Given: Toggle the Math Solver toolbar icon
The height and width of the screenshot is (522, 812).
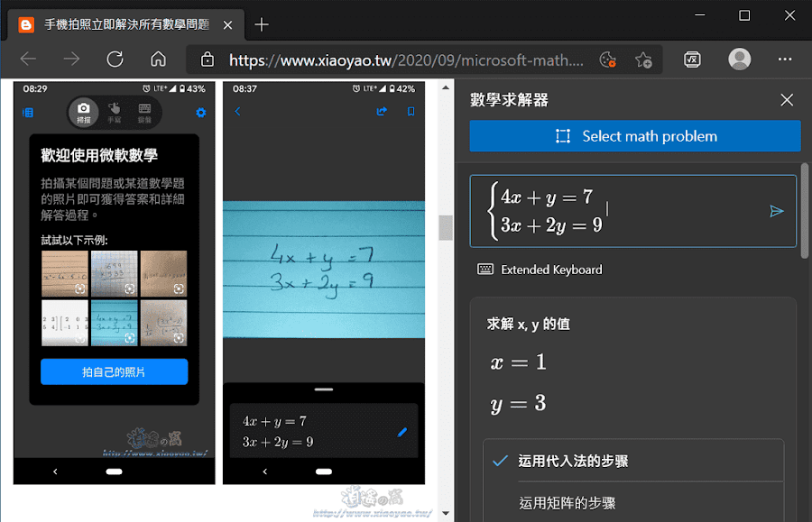Looking at the screenshot, I should tap(692, 60).
